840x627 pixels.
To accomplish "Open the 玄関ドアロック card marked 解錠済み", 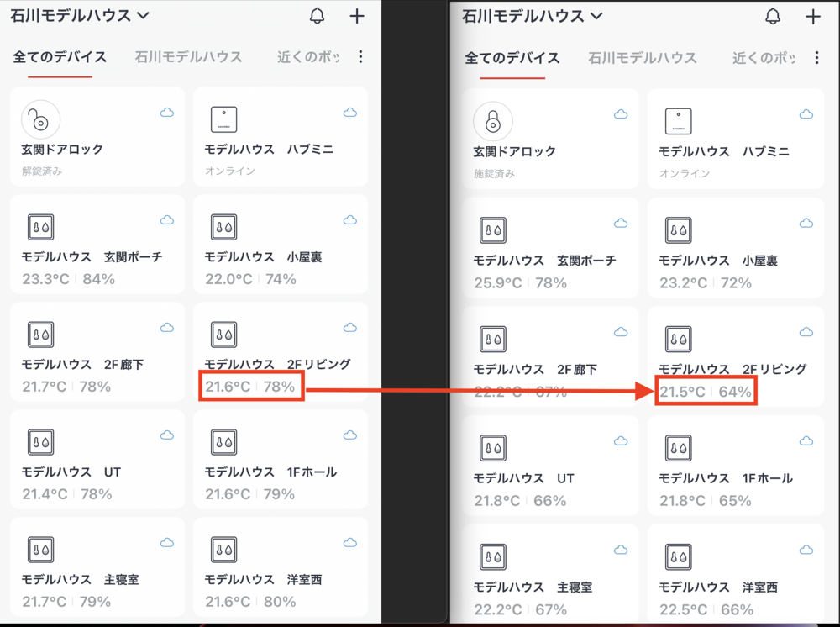I will click(97, 137).
